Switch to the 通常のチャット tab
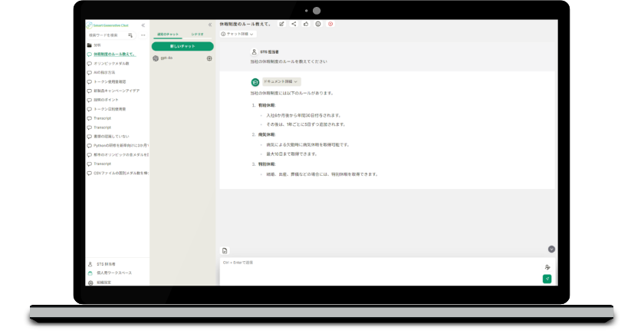 (x=168, y=35)
